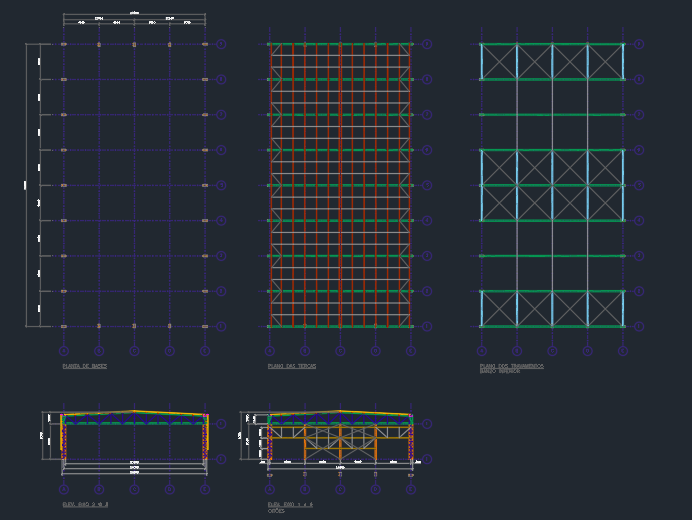Screen dimensions: 692x520
Task: Select bottom-right column base in base plan
Action: pyautogui.click(x=205, y=326)
